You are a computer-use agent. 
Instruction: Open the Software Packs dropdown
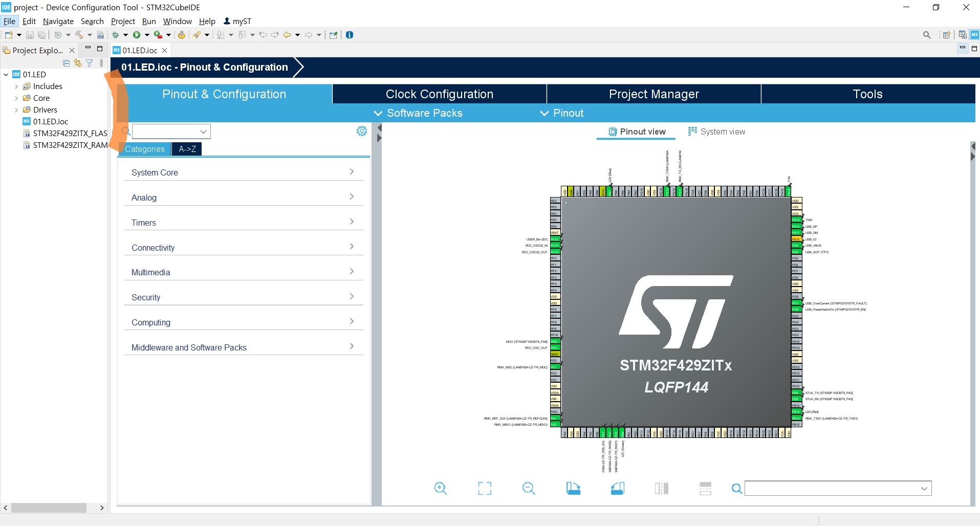click(418, 113)
